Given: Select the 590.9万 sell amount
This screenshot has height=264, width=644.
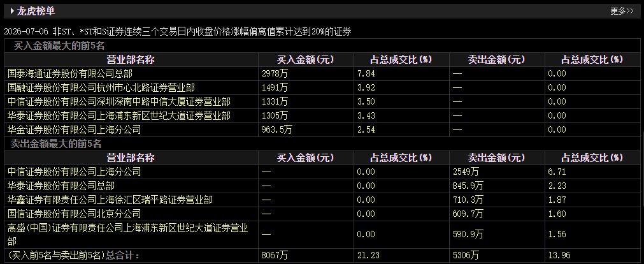Looking at the screenshot, I should [468, 234].
